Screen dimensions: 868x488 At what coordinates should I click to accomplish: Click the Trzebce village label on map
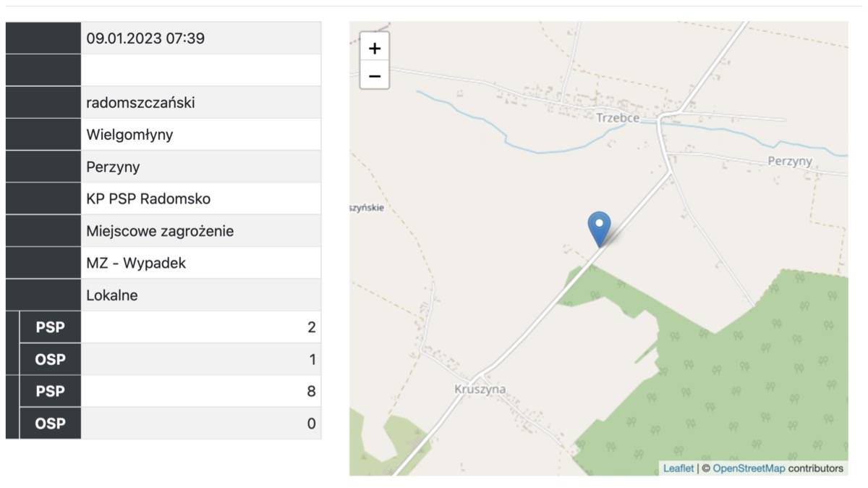click(x=617, y=118)
